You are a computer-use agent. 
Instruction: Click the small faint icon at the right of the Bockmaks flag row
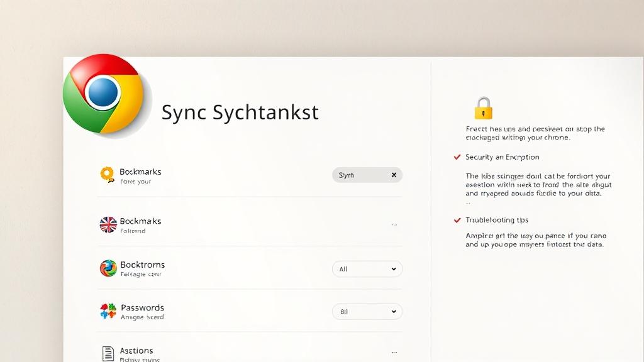point(394,224)
